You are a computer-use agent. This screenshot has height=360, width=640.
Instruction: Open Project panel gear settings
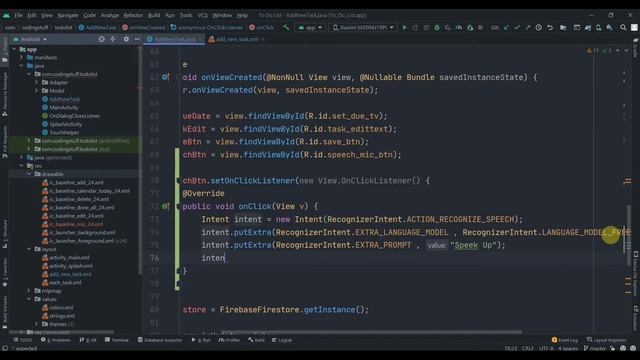(x=126, y=39)
